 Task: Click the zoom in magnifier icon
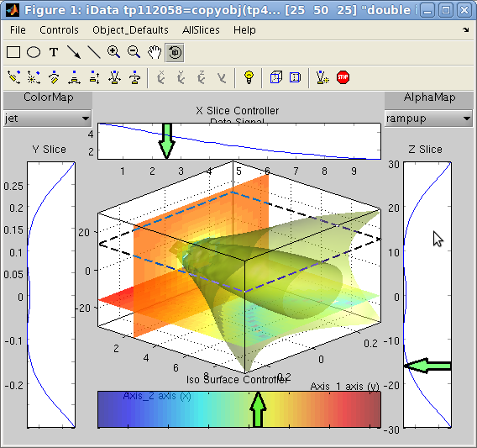[113, 52]
